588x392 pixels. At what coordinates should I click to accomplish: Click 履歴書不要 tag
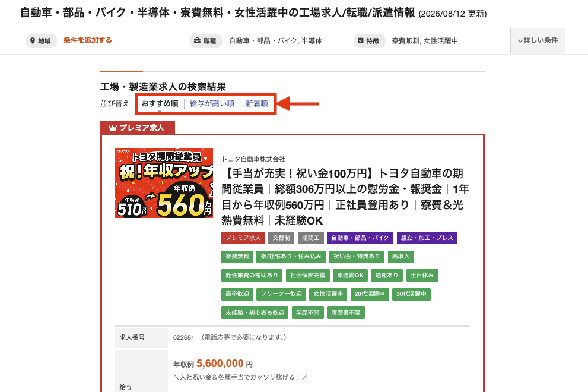coord(346,313)
